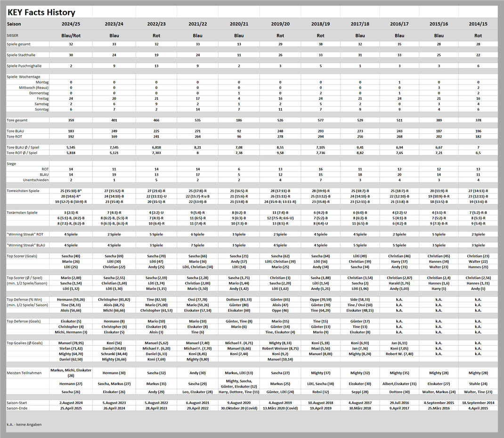The height and width of the screenshot is (438, 504).
Task: Click the '6 Spiele' winning streak cell
Action: pos(198,234)
